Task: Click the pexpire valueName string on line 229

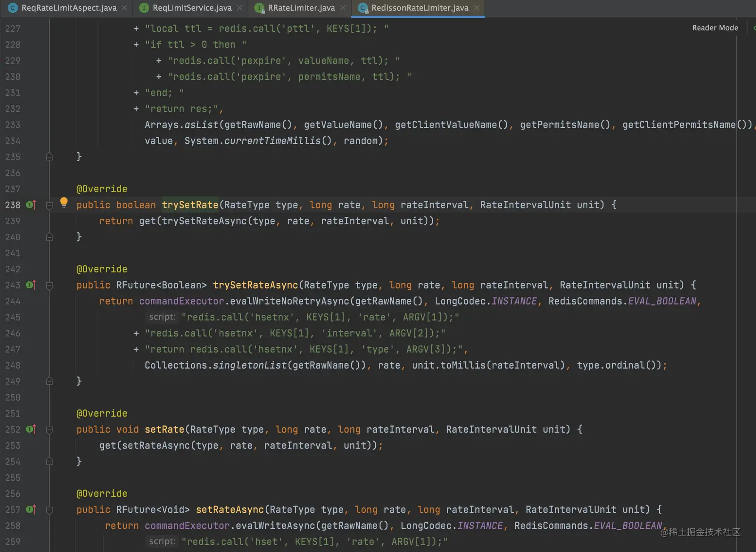Action: [x=284, y=60]
